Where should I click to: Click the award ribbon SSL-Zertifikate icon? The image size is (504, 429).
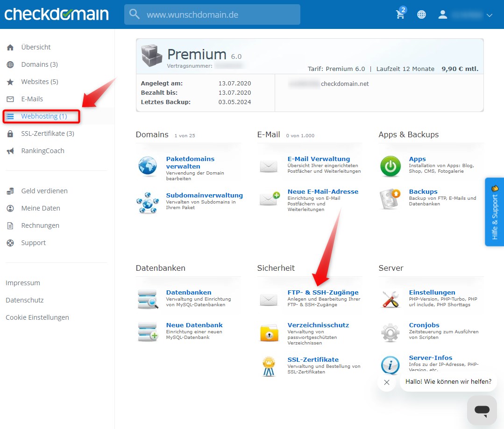coord(269,366)
